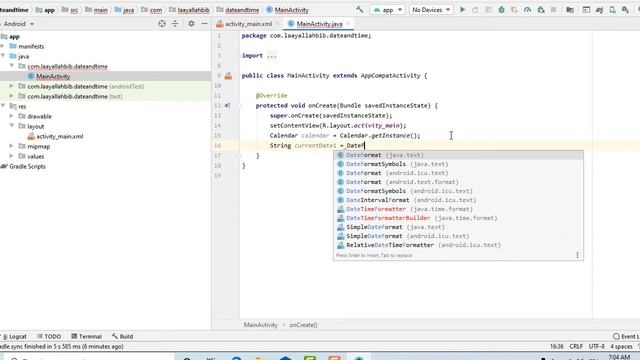Expand the androidTest package node
The image size is (640, 360).
click(12, 86)
